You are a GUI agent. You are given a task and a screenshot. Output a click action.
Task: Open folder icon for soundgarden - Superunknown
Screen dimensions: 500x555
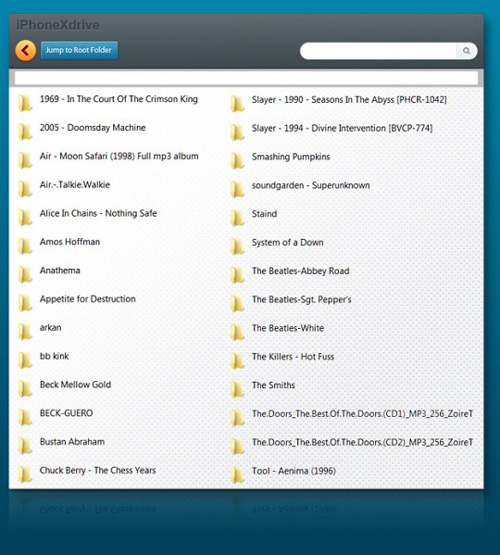[237, 190]
